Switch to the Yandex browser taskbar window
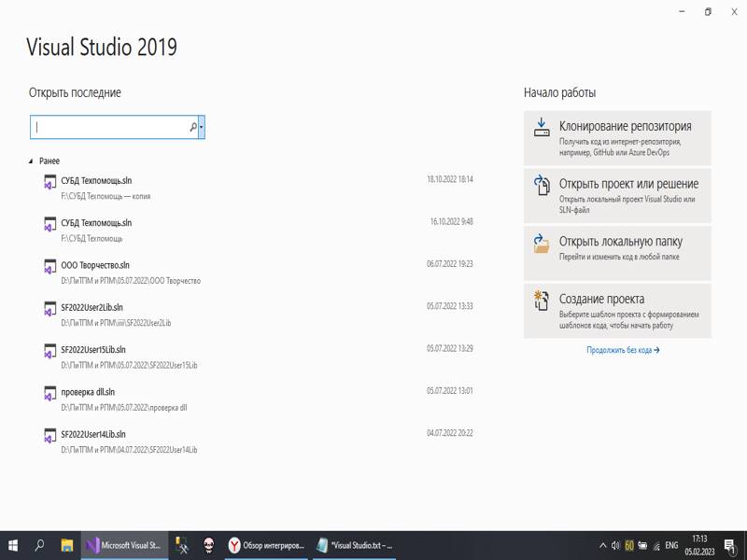Viewport: 747px width, 560px height. [x=266, y=545]
